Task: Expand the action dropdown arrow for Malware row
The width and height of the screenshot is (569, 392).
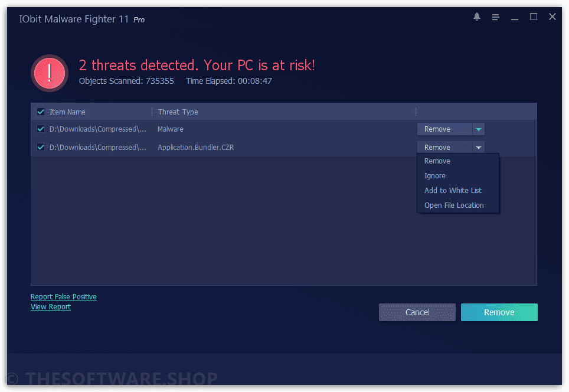Action: tap(479, 129)
